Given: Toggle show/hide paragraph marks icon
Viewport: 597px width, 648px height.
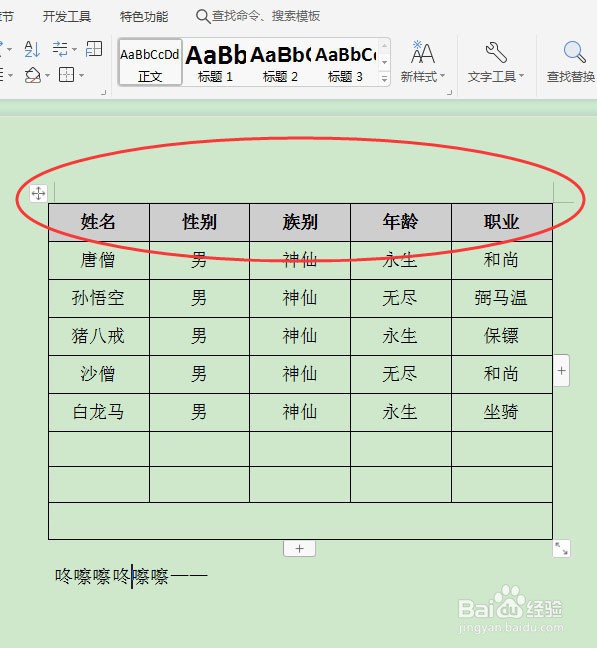Looking at the screenshot, I should click(x=60, y=49).
